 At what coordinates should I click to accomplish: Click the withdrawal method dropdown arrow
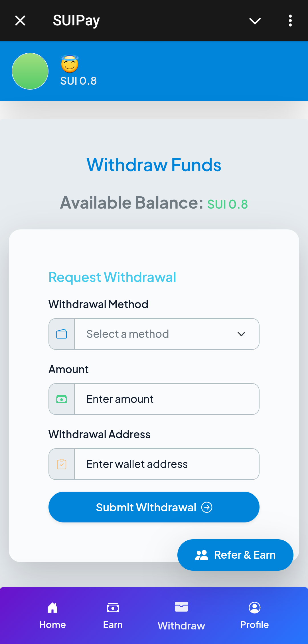click(x=241, y=334)
